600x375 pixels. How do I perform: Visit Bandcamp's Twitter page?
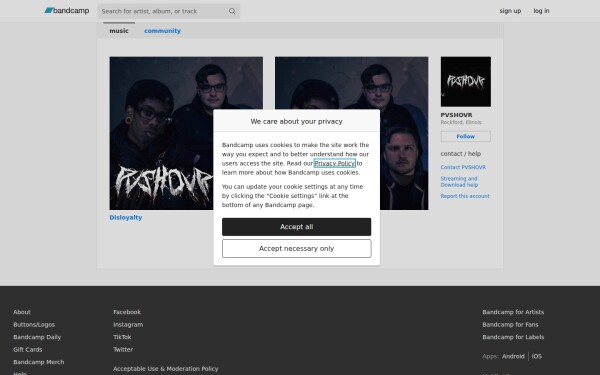pos(123,350)
